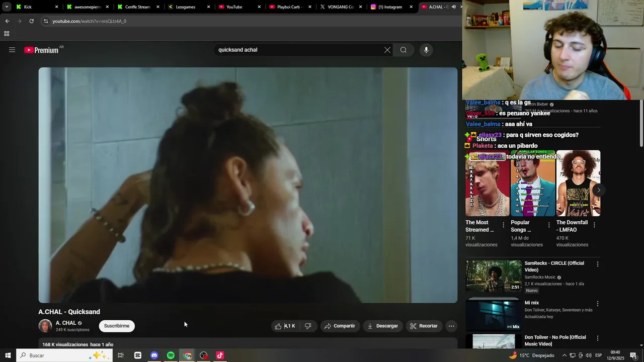
Task: Open options for Don Toliver No Pole
Action: click(598, 338)
